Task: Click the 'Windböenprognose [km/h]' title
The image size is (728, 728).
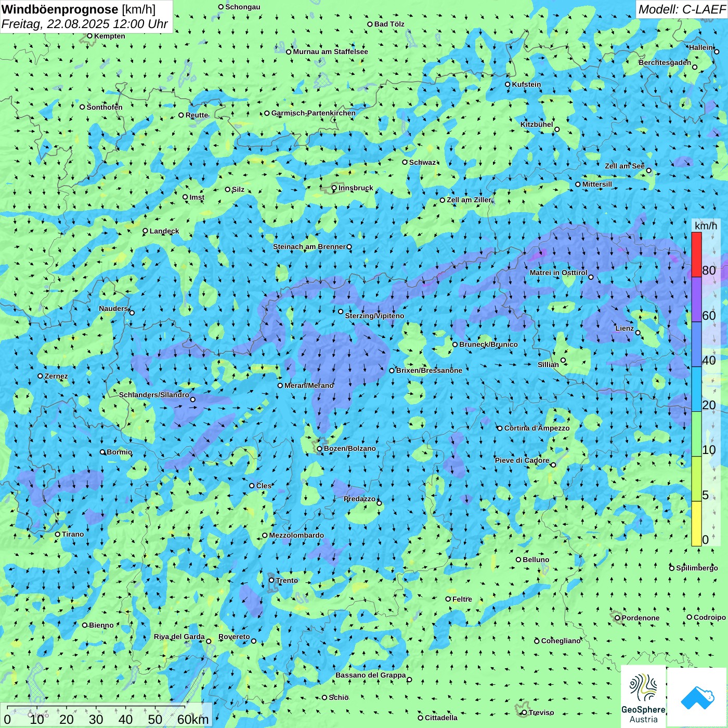Action: tap(79, 9)
